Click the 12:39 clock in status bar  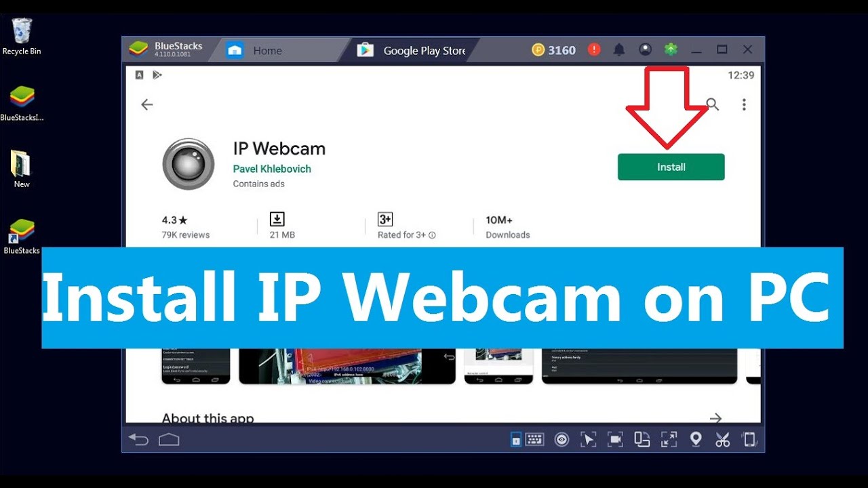click(x=741, y=75)
